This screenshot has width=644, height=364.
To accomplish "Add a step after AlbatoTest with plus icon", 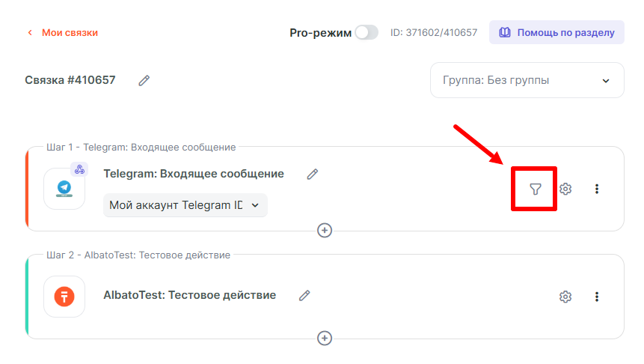I will [325, 338].
